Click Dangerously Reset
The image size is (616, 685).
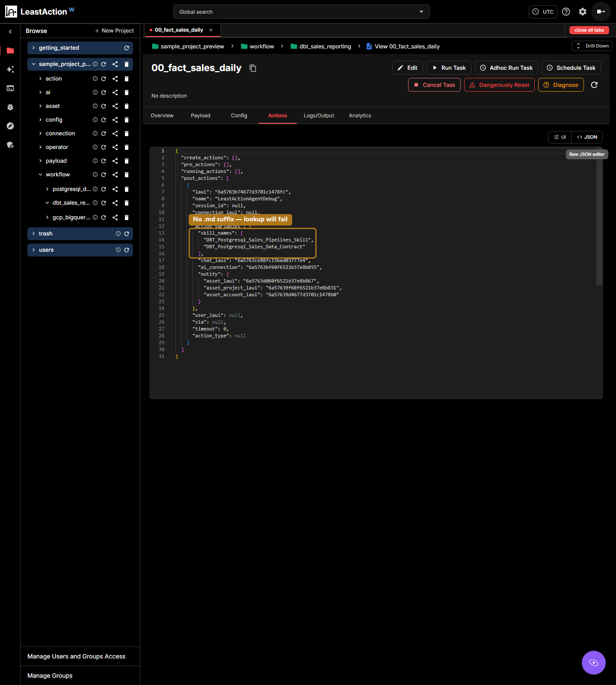[x=499, y=85]
